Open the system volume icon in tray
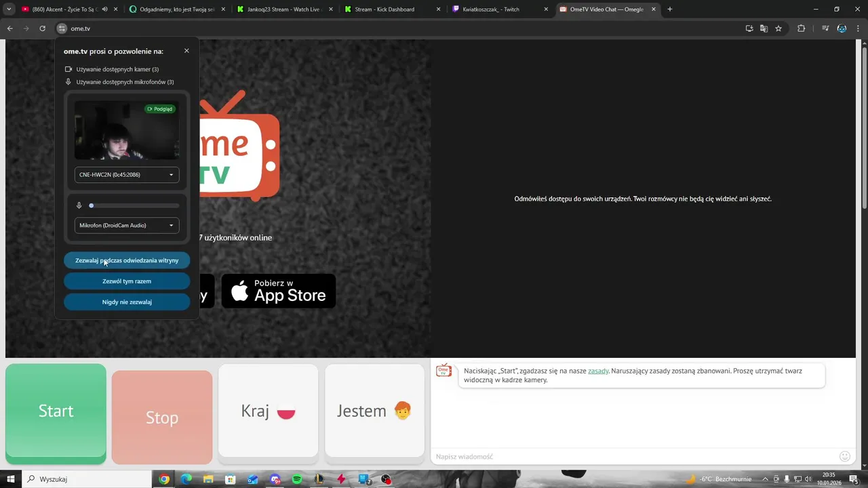The image size is (868, 488). tap(808, 479)
